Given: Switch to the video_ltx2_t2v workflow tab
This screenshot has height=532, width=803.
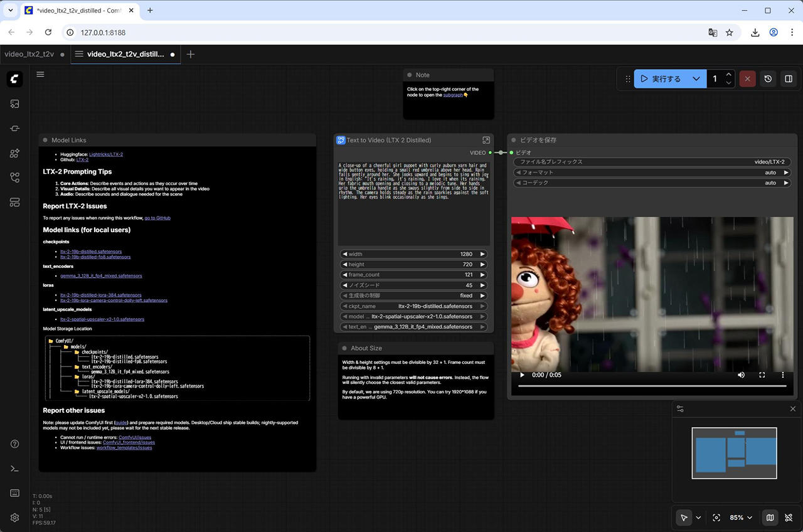Looking at the screenshot, I should pyautogui.click(x=29, y=55).
